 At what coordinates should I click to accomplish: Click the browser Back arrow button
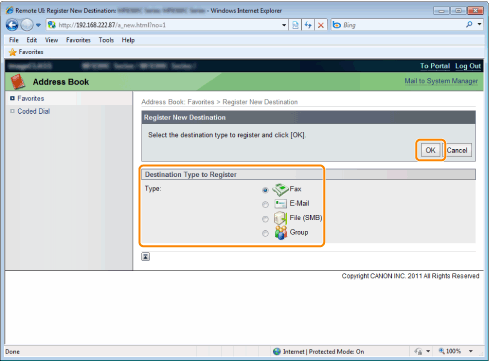(12, 25)
